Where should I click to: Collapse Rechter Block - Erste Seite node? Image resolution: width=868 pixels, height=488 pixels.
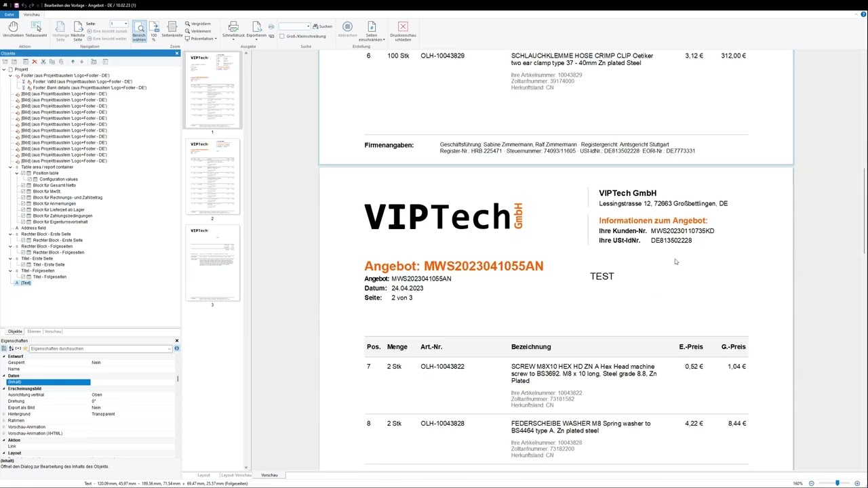point(10,234)
